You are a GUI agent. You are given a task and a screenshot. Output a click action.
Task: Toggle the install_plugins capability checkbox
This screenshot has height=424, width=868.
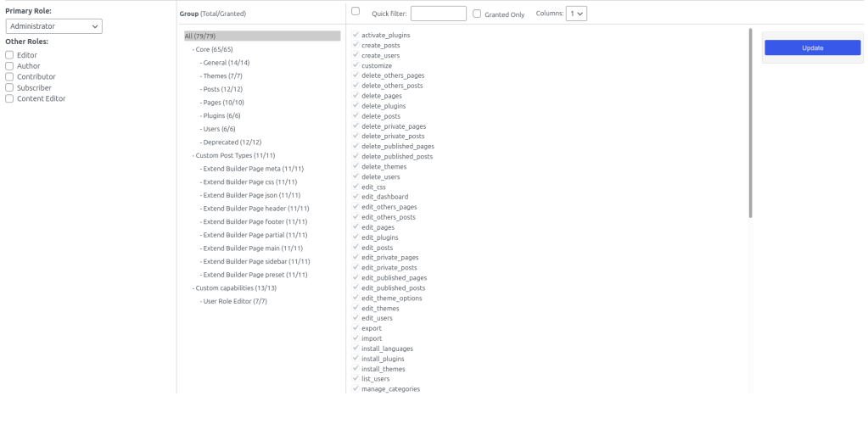pyautogui.click(x=356, y=359)
